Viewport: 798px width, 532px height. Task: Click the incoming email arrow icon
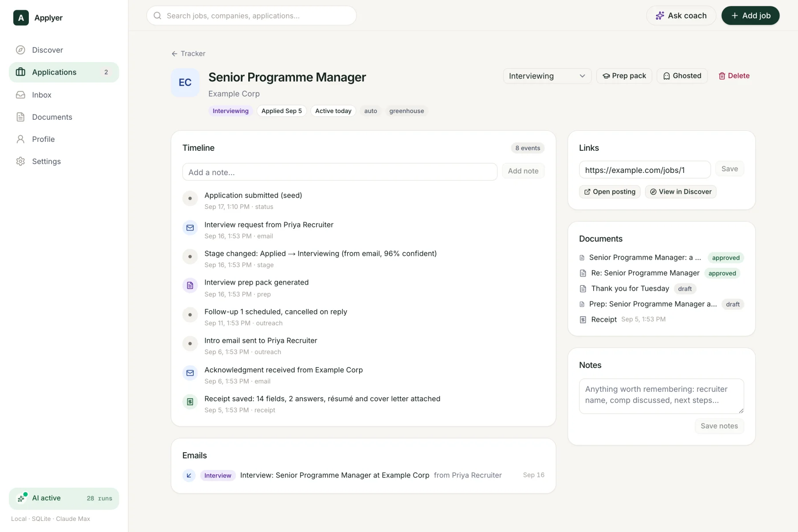click(189, 475)
